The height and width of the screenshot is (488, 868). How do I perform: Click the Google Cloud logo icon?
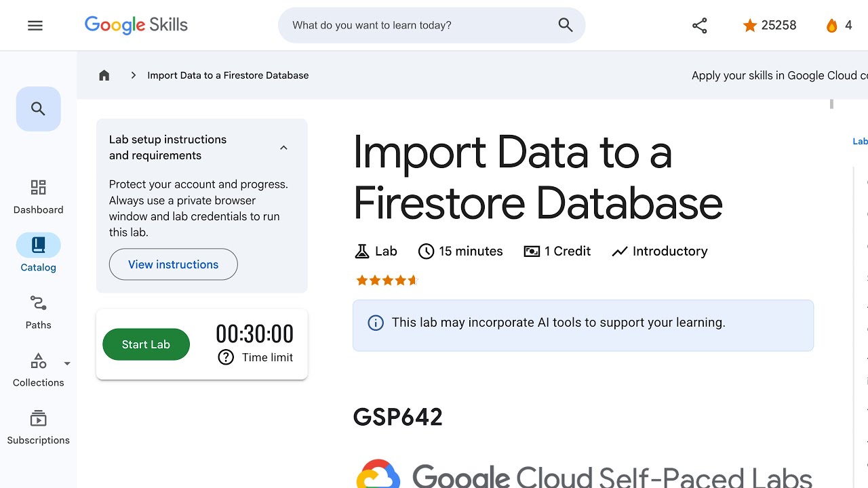tap(378, 474)
